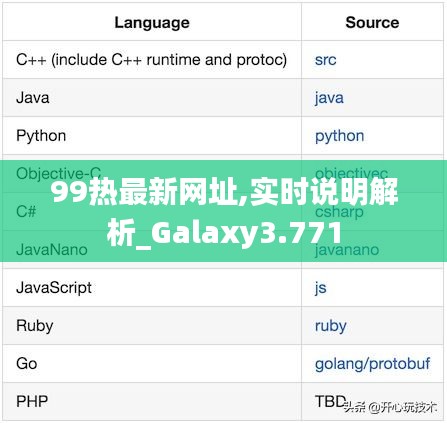Click the green Galaxy3.771 banner overlay

pyautogui.click(x=223, y=211)
